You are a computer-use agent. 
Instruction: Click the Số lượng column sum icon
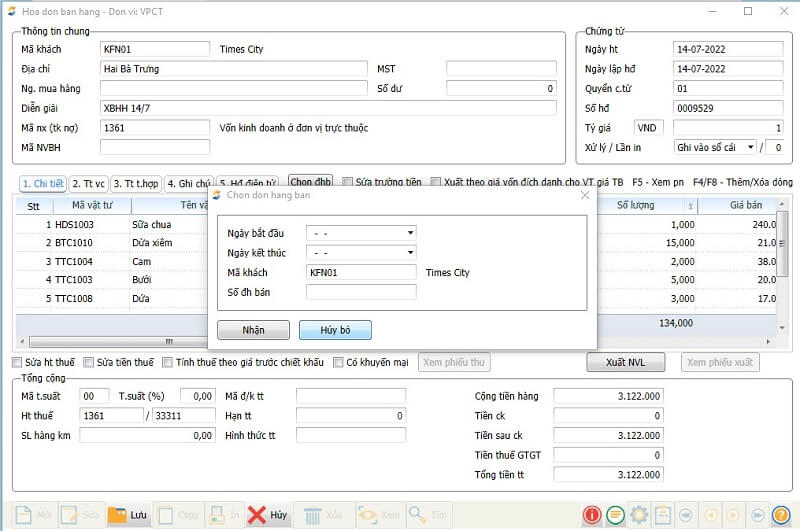pyautogui.click(x=690, y=206)
